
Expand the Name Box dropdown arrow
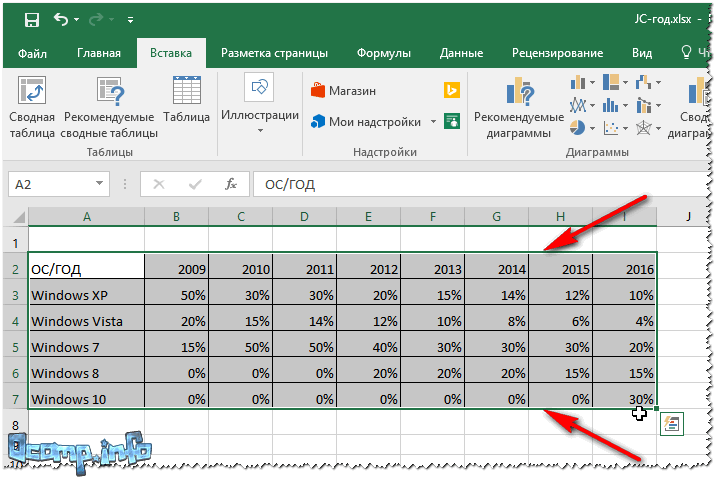pyautogui.click(x=99, y=184)
